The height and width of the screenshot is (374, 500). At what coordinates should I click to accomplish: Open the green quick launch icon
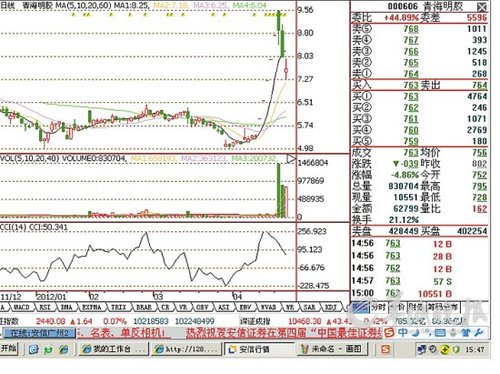click(x=49, y=349)
